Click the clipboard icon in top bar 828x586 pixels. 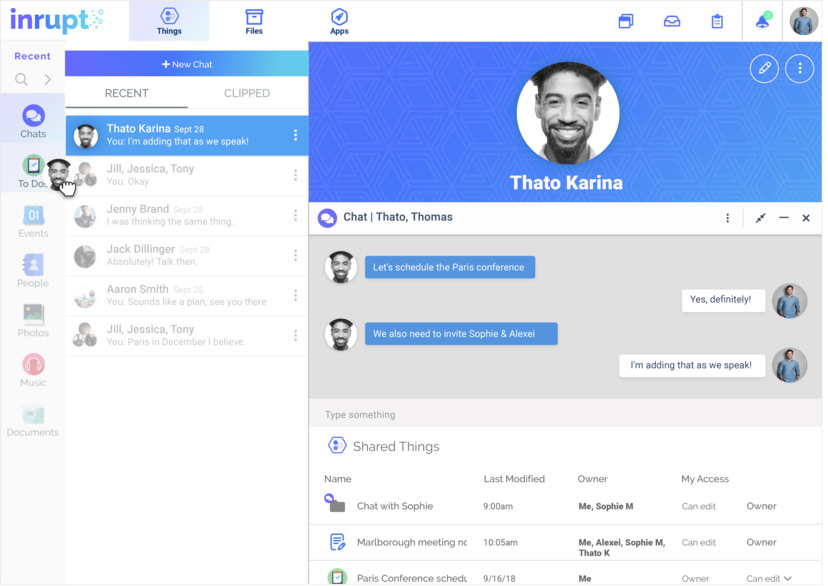(717, 21)
